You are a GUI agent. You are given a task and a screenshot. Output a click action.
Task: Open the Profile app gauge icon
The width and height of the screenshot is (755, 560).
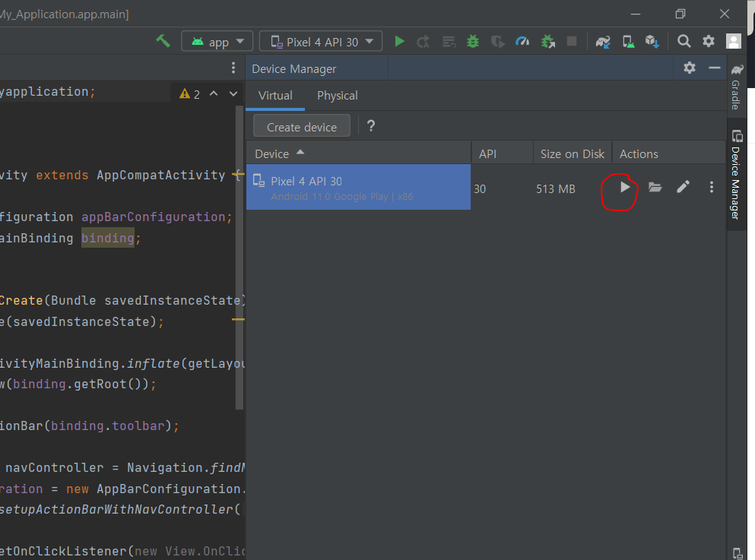point(522,42)
